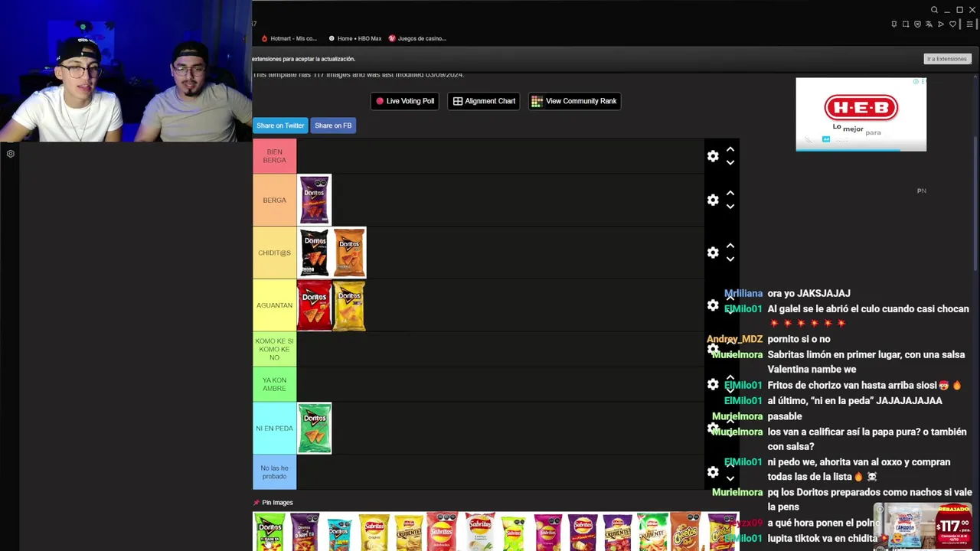Move BIEN BERGA row down with arrow

tap(730, 162)
